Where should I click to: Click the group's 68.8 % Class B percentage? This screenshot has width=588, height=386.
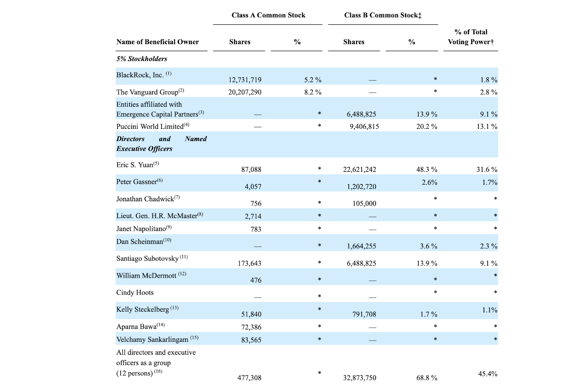(x=427, y=378)
